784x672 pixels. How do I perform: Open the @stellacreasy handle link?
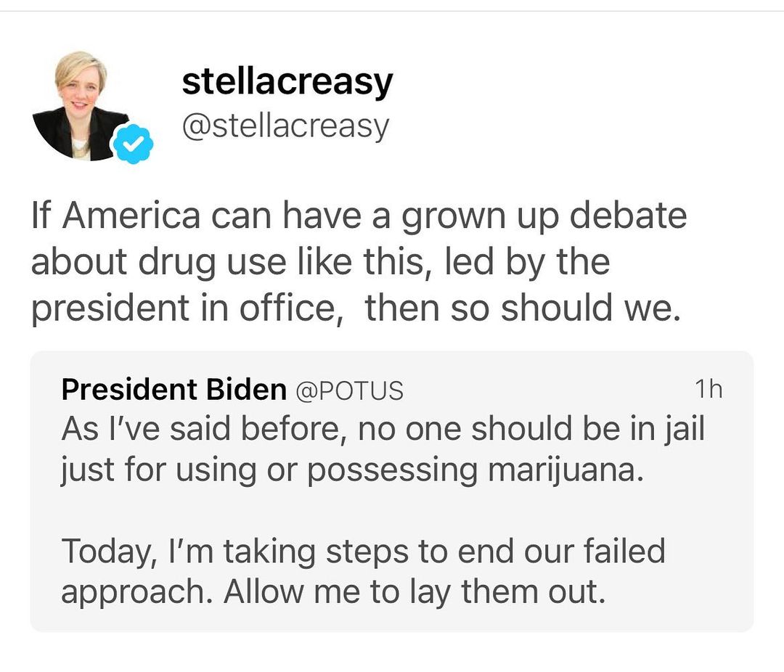285,126
